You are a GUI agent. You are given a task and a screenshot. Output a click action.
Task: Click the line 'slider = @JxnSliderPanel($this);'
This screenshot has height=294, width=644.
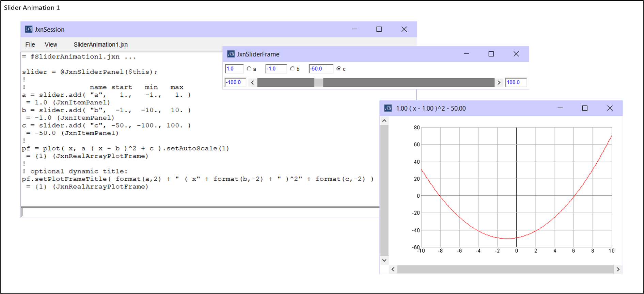tap(90, 72)
